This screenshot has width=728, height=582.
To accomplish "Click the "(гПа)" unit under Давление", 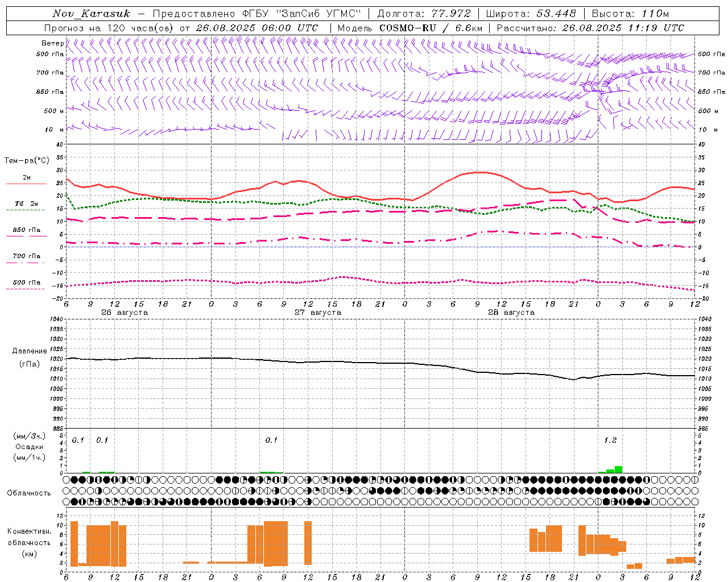I will (30, 364).
